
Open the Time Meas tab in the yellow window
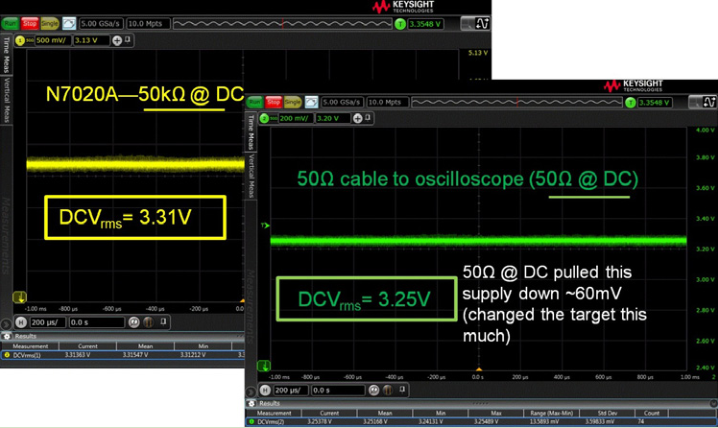pyautogui.click(x=6, y=55)
